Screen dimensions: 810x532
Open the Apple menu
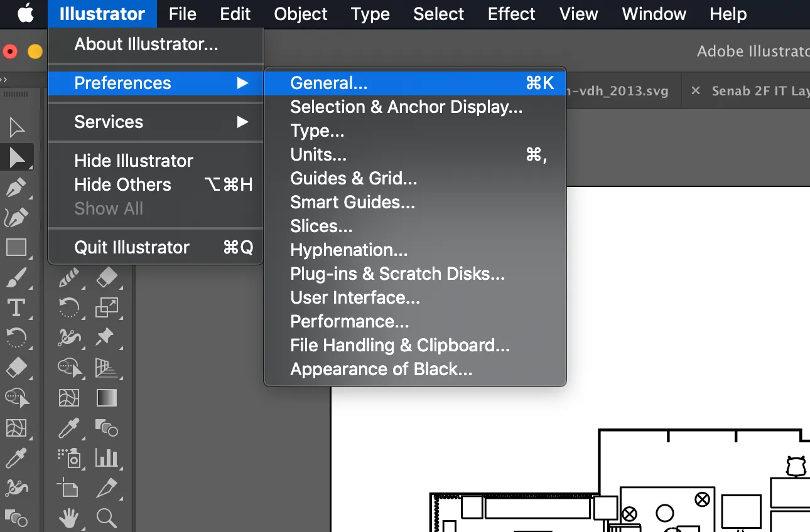pyautogui.click(x=24, y=14)
